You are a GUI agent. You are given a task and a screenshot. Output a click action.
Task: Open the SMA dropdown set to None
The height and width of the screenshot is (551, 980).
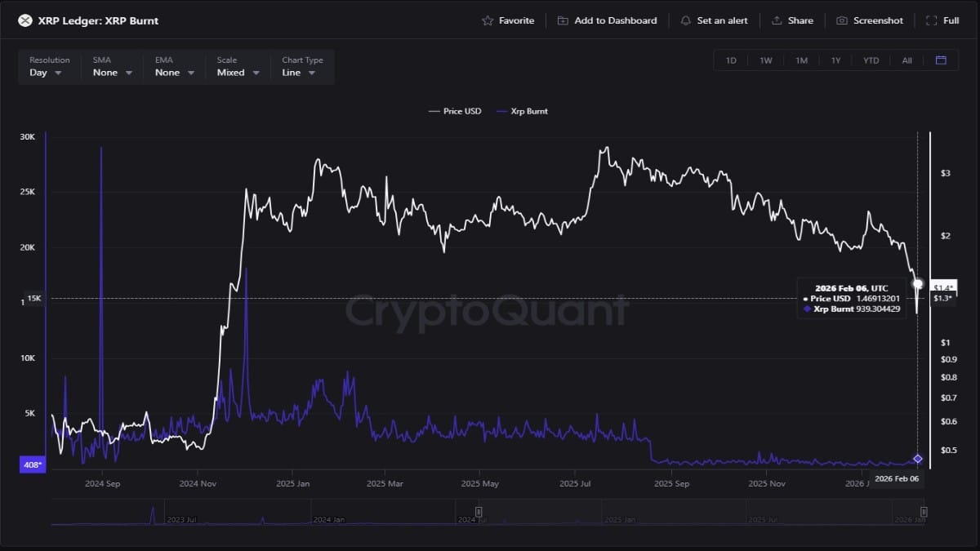click(x=111, y=67)
